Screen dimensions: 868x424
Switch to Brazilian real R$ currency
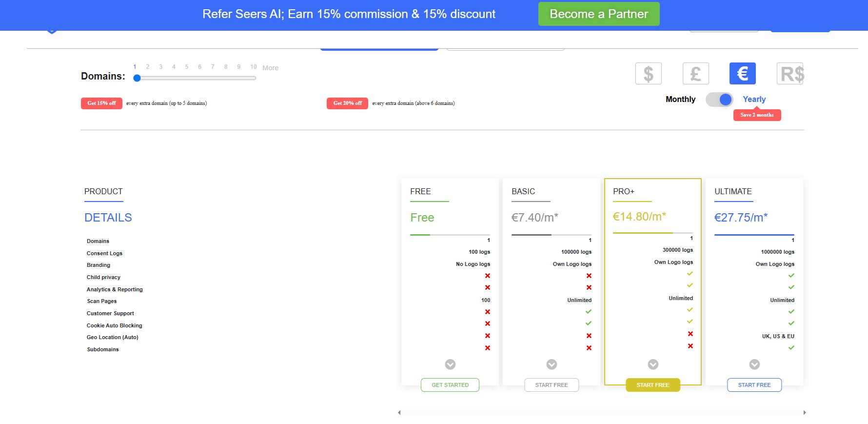point(790,74)
